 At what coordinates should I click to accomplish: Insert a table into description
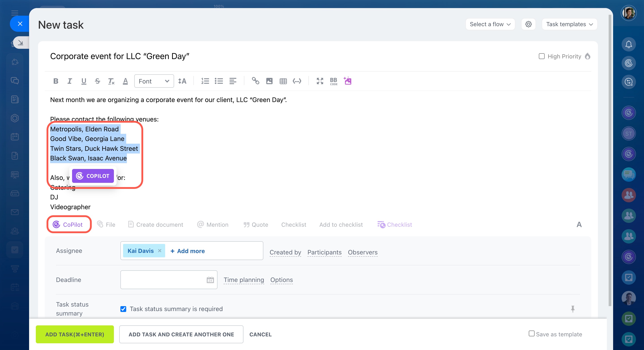[283, 81]
